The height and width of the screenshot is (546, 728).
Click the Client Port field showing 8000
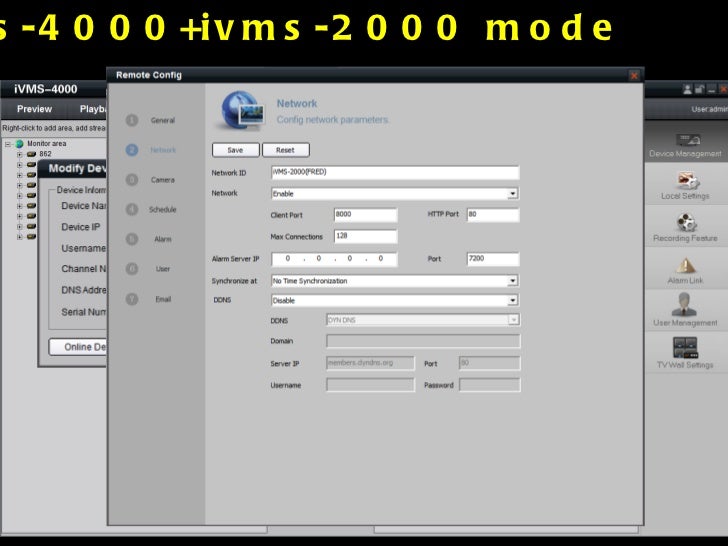[365, 214]
